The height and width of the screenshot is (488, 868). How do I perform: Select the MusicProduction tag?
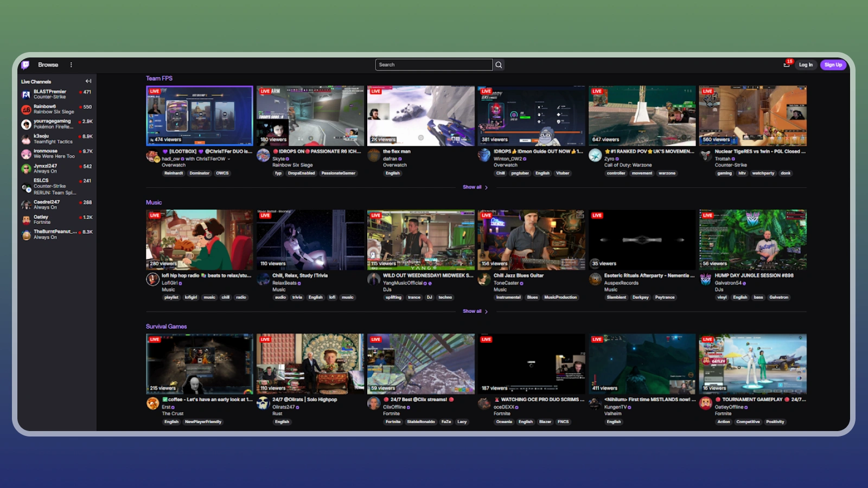click(x=560, y=298)
